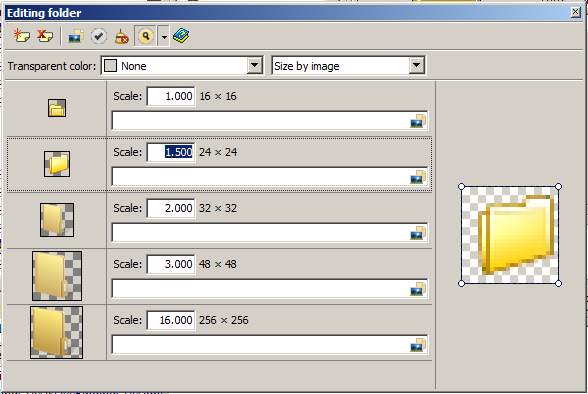Close the Editing folder dialog
The image size is (588, 394).
(576, 12)
